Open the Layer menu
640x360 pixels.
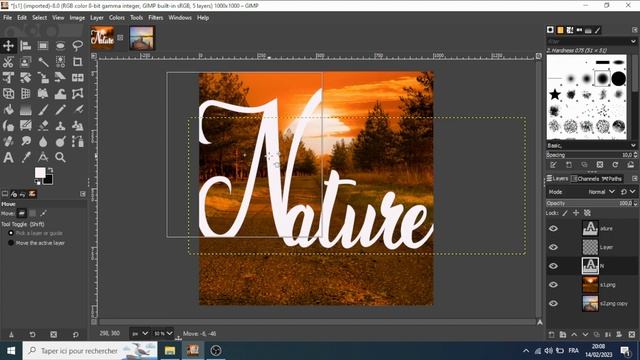tap(97, 18)
